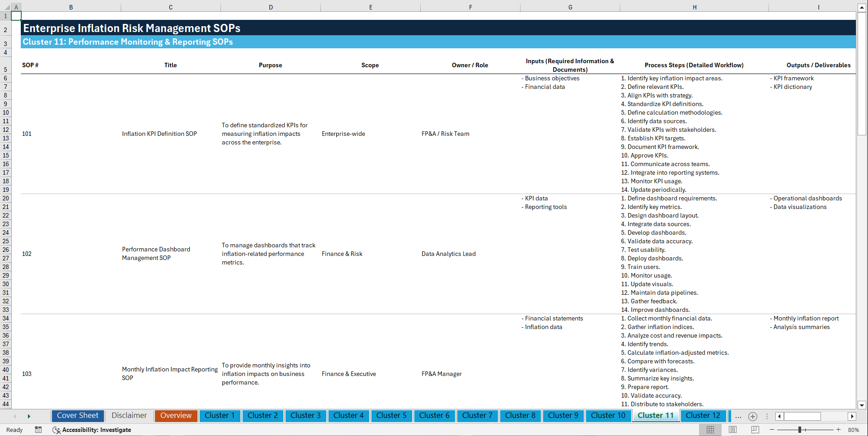
Task: Open the Disclaimer worksheet tab
Action: tap(129, 416)
